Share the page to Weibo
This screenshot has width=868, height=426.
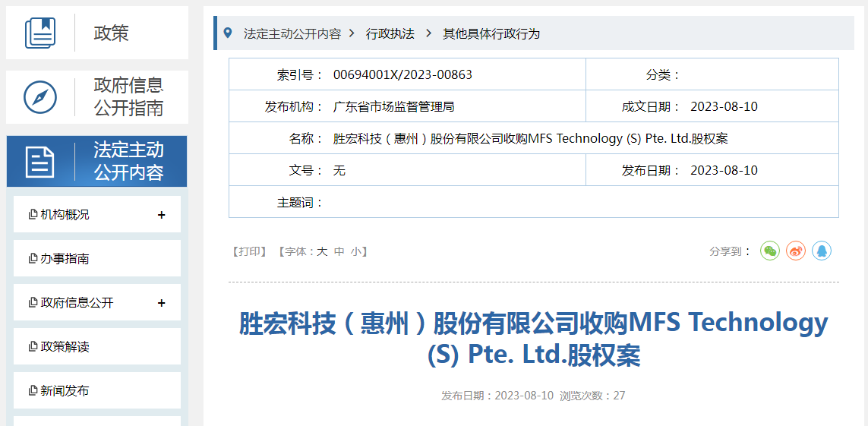(x=796, y=251)
